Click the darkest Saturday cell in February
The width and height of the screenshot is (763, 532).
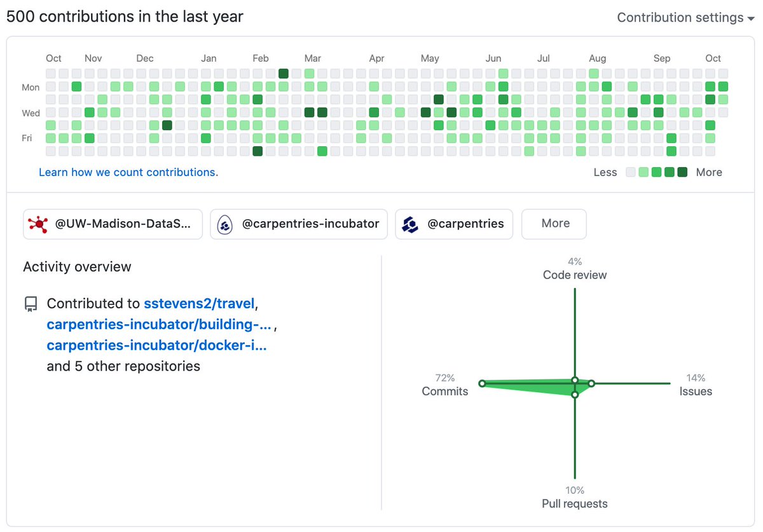258,151
